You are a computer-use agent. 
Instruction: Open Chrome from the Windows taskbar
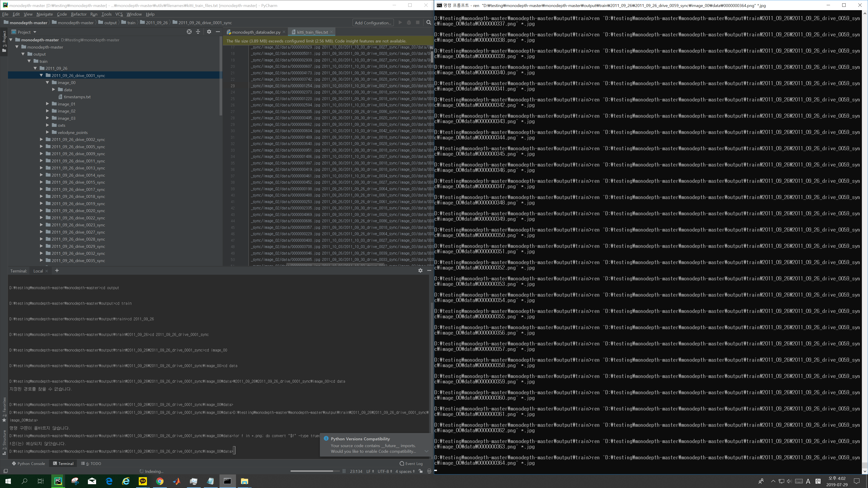(x=160, y=481)
